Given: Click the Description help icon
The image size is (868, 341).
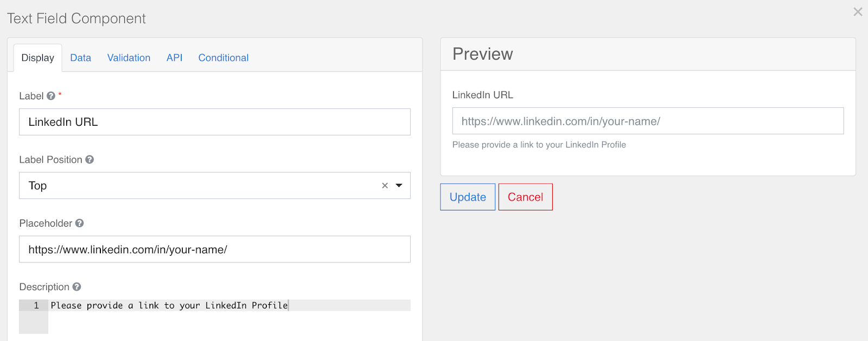Looking at the screenshot, I should tap(76, 287).
